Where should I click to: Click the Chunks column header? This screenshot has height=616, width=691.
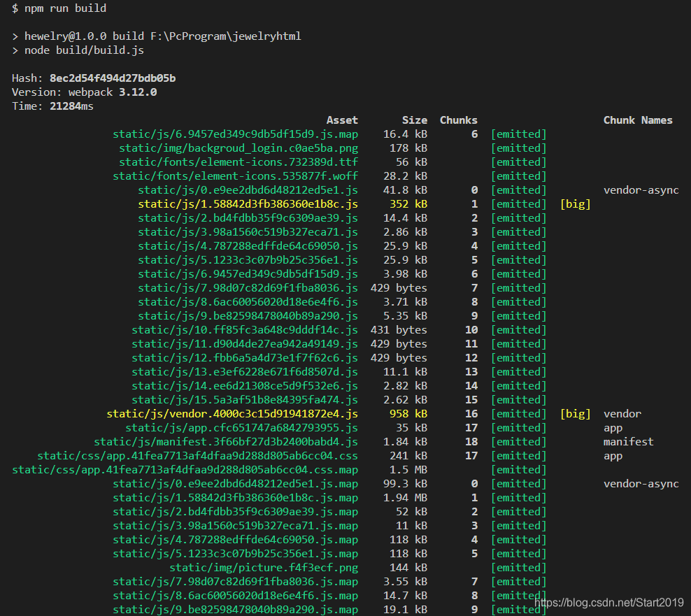click(458, 120)
